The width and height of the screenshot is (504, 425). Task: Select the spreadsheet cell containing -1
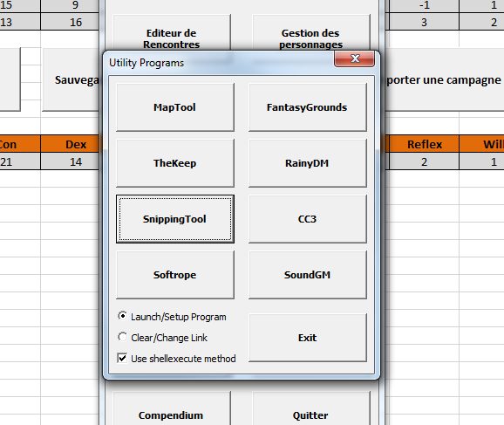pyautogui.click(x=425, y=6)
